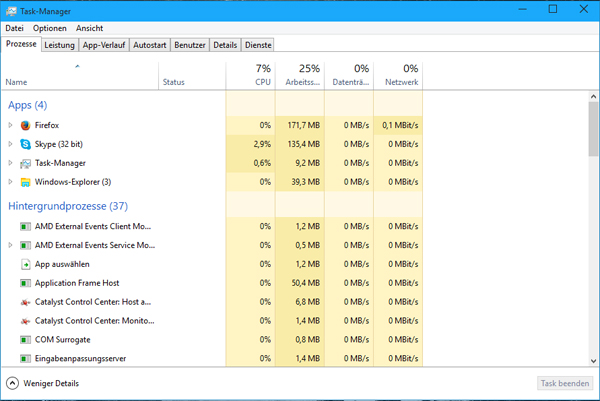Viewport: 600px width, 401px height.
Task: Expand the Skype (32 bit) process group
Action: point(10,144)
